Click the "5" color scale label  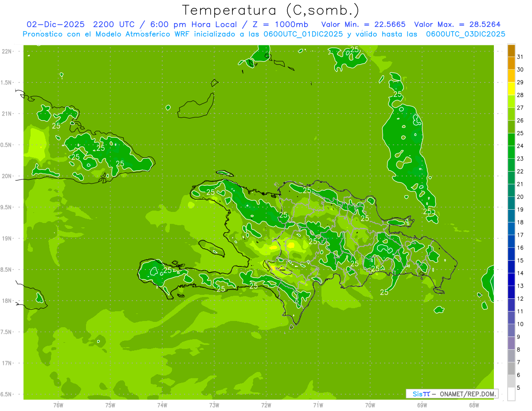tap(518, 388)
